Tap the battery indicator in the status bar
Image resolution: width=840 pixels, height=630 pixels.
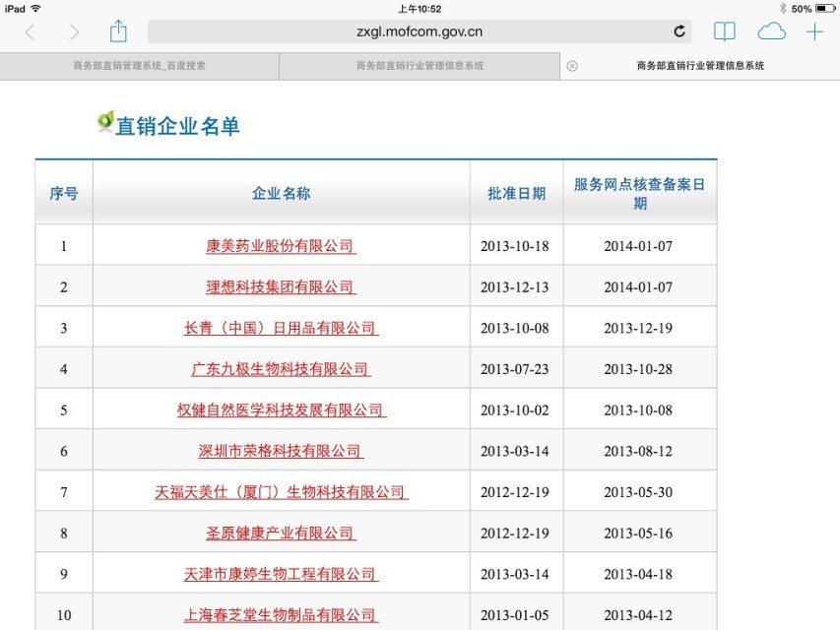[825, 9]
